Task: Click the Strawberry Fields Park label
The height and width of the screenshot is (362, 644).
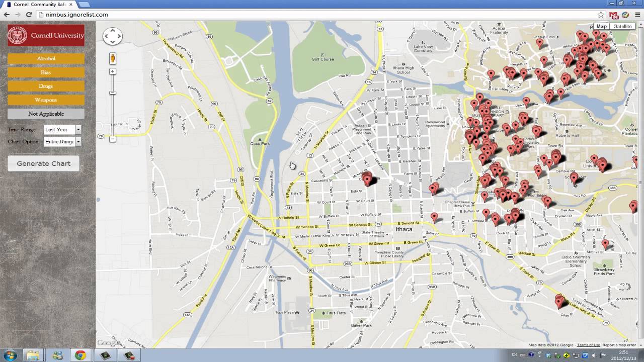Action: coord(604,272)
